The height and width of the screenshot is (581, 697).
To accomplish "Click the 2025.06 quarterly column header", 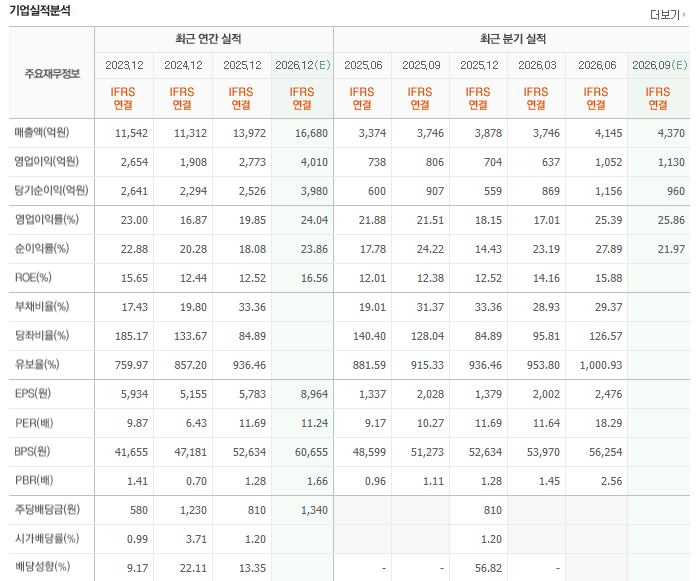I will [363, 65].
